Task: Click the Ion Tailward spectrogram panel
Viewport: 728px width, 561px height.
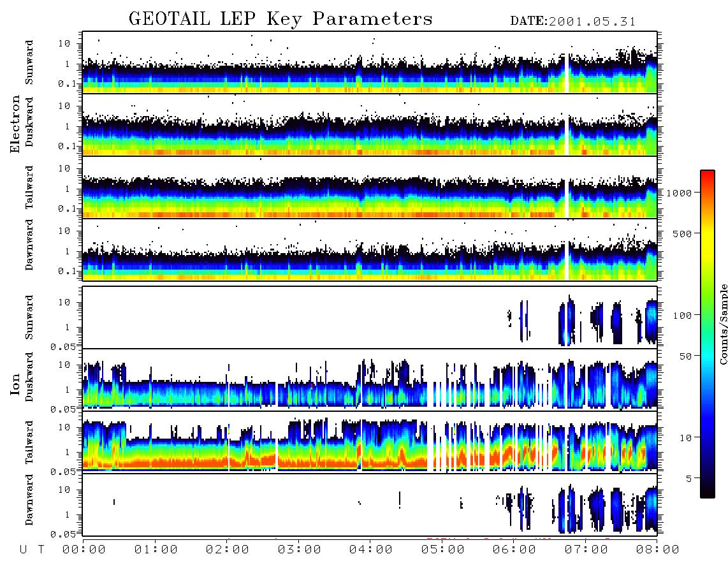Action: (x=370, y=442)
